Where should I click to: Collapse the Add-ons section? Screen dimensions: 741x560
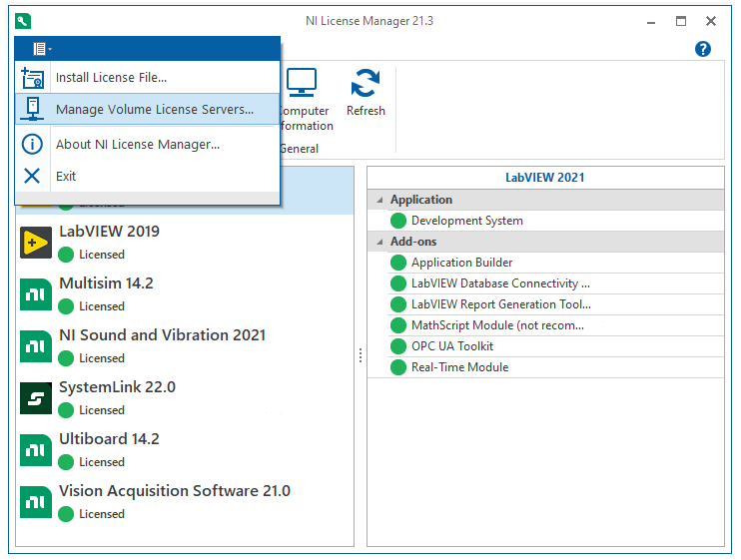click(379, 242)
